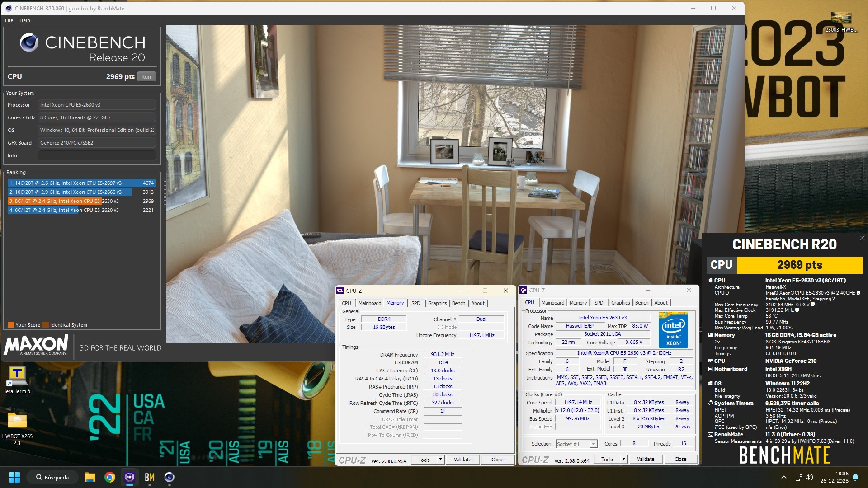Show hidden tray icons chevron
The image size is (868, 488).
coord(784,477)
